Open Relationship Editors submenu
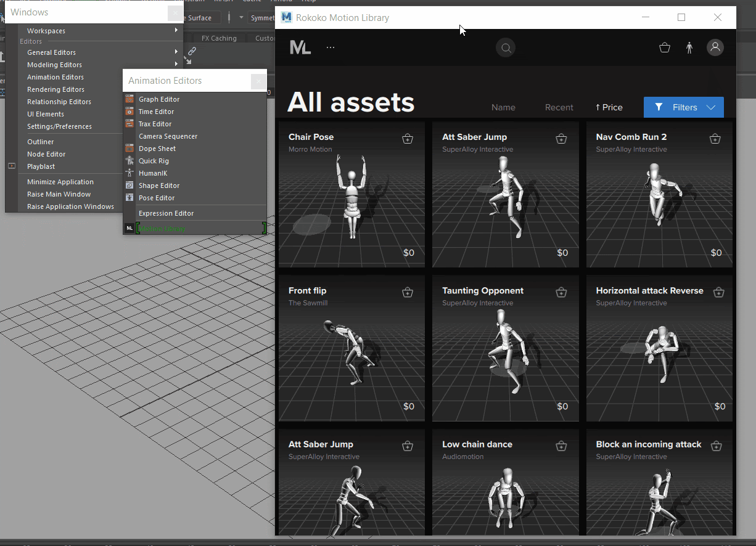 pos(59,102)
